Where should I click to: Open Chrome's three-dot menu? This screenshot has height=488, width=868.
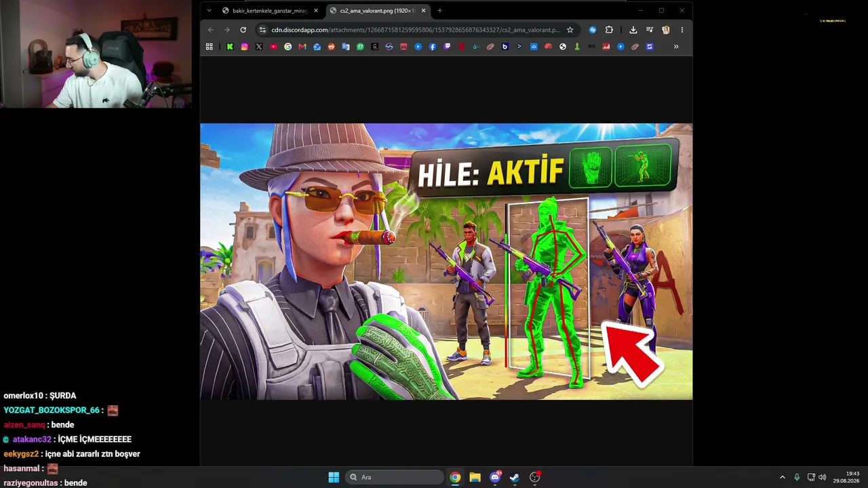coord(682,30)
